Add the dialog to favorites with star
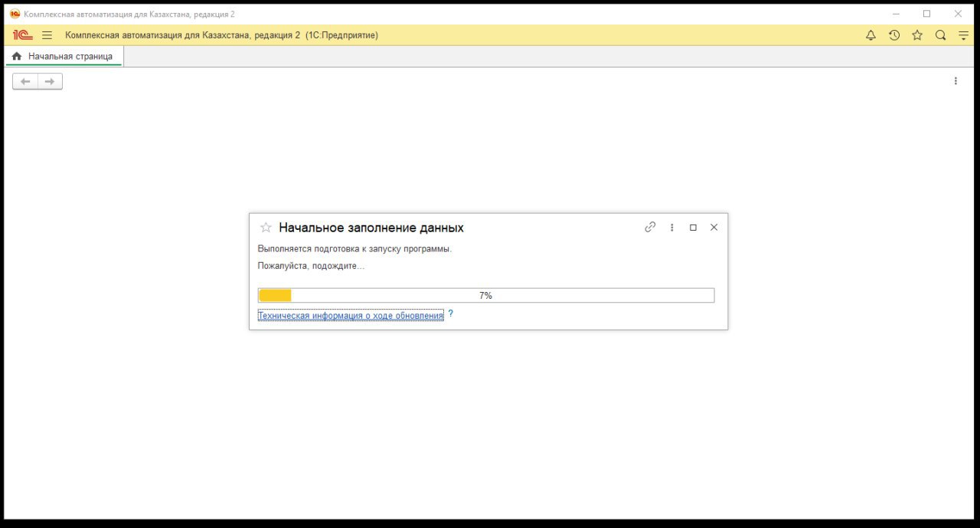Viewport: 980px width, 528px height. pos(266,228)
